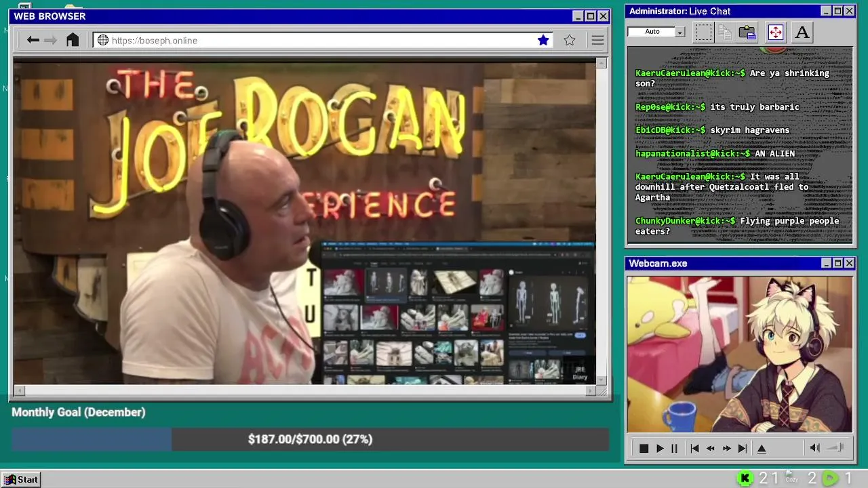Screen dimensions: 868x488
Task: Click the paste clipboard icon in Live Chat
Action: click(x=747, y=32)
